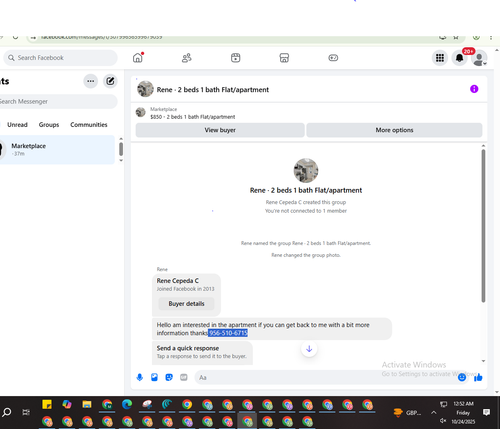Open the taskbar clock showing 12:52 AM
Screen dimensions: 500x429
coord(463,404)
